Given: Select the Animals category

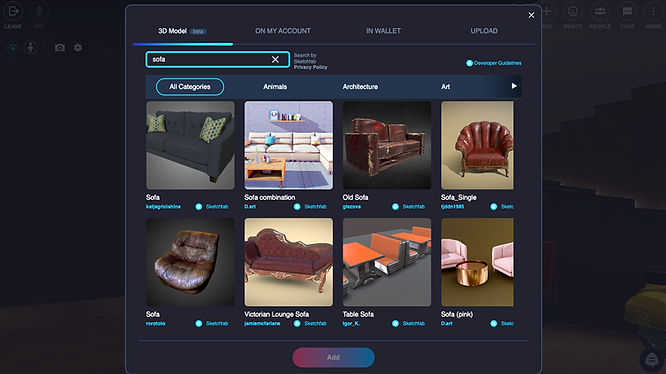Looking at the screenshot, I should point(275,87).
